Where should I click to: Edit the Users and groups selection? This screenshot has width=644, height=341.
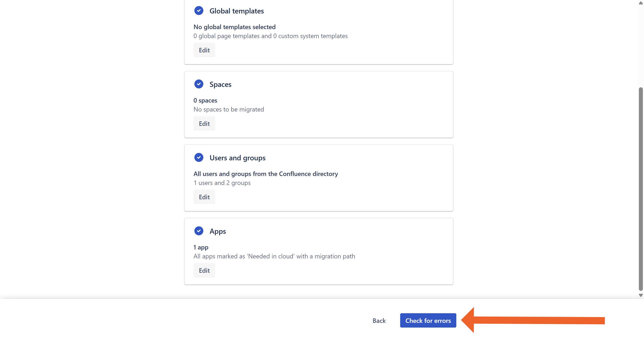204,197
